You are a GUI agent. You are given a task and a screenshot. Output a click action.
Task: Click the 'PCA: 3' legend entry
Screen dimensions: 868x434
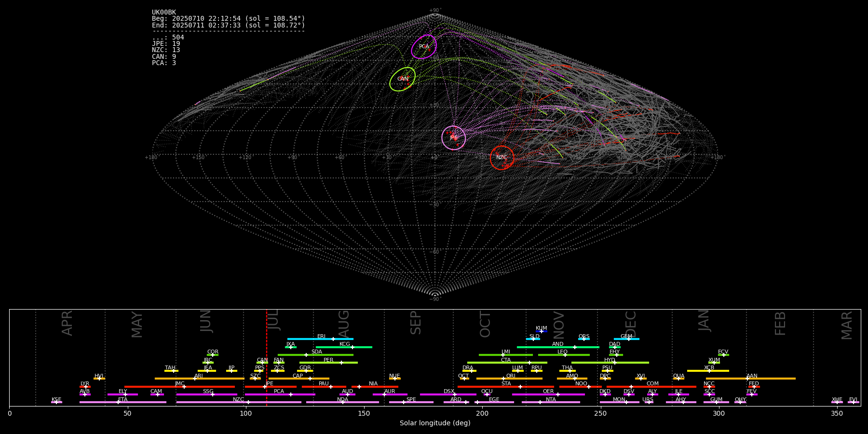click(164, 63)
